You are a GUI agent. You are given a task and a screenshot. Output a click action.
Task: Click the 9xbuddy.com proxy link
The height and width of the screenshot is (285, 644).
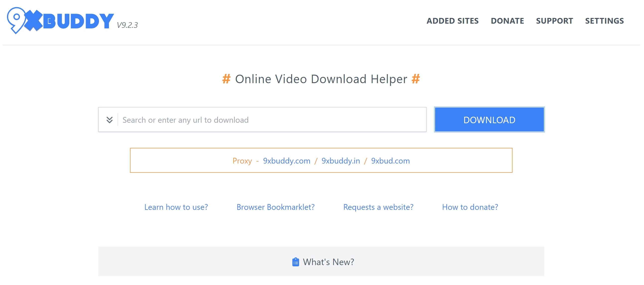point(286,161)
